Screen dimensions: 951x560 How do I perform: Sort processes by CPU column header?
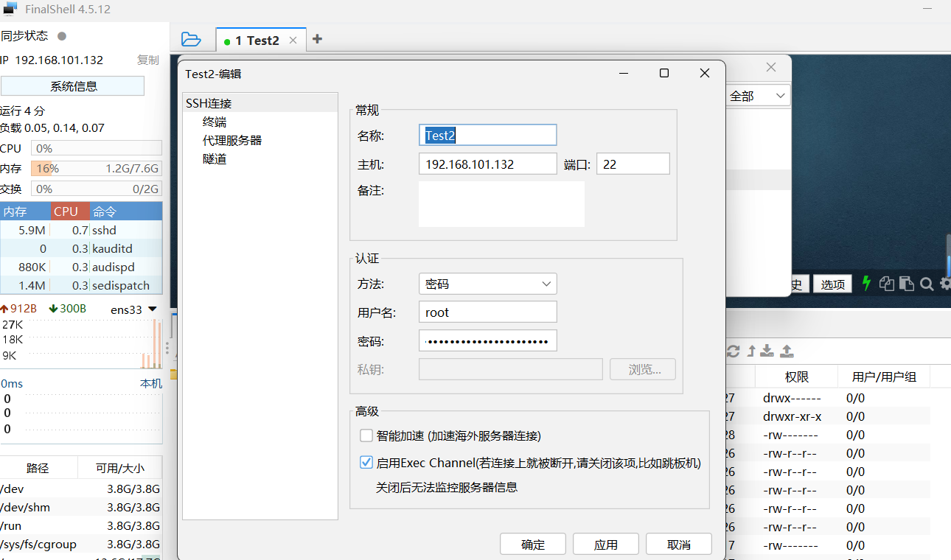coord(70,211)
